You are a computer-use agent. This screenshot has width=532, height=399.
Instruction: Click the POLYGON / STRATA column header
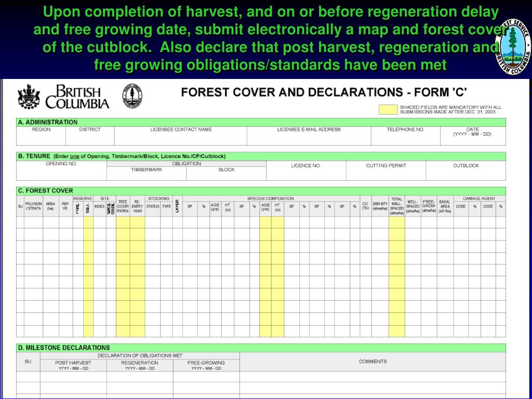(x=33, y=206)
